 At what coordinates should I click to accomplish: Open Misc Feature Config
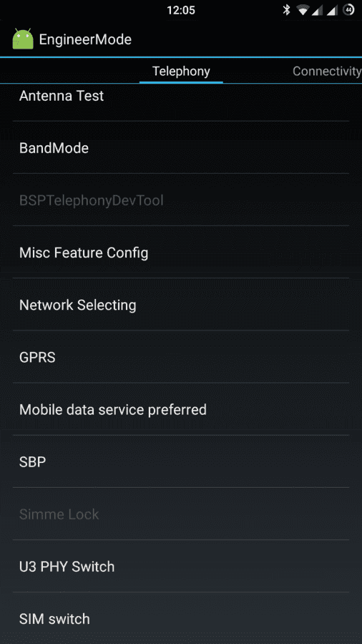tap(181, 252)
